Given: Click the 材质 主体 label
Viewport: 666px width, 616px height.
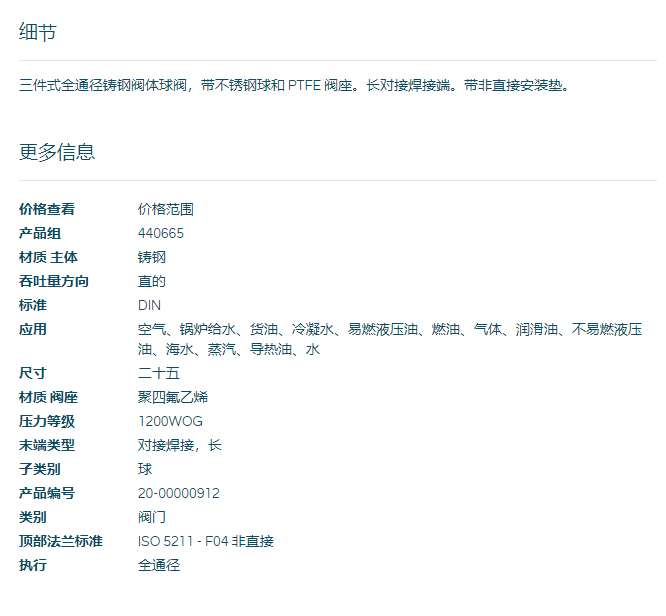Looking at the screenshot, I should 48,257.
